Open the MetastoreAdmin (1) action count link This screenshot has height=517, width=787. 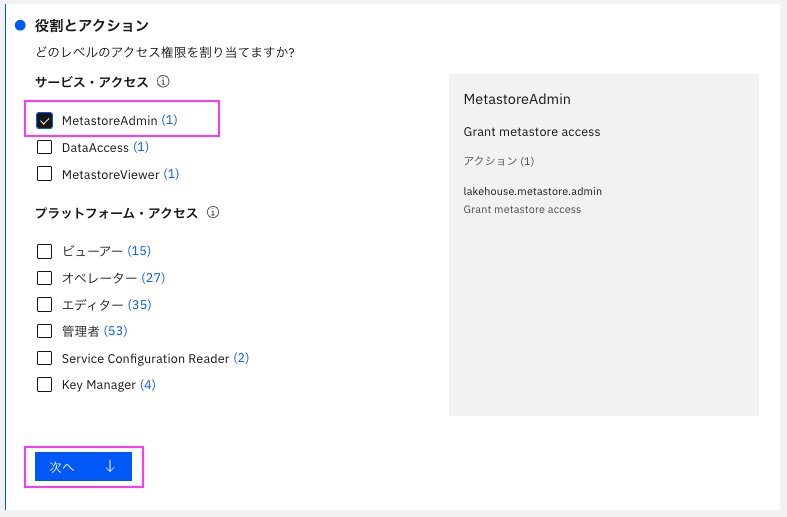pos(169,120)
